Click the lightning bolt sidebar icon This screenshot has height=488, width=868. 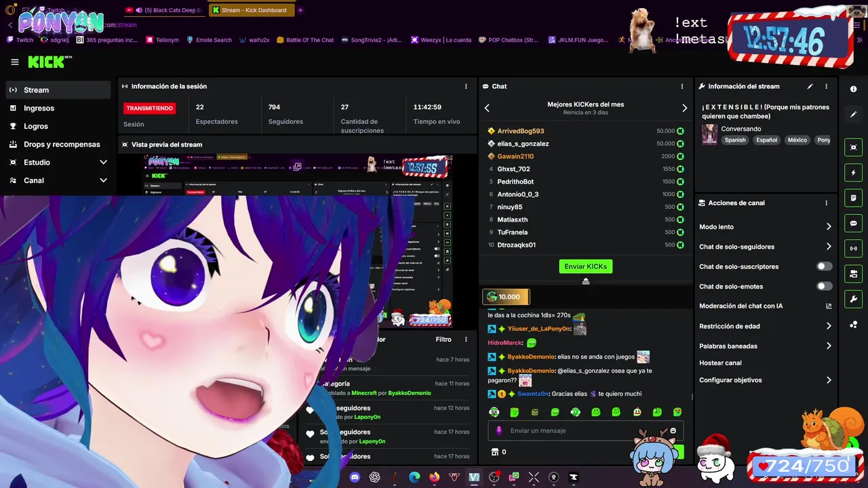(854, 173)
